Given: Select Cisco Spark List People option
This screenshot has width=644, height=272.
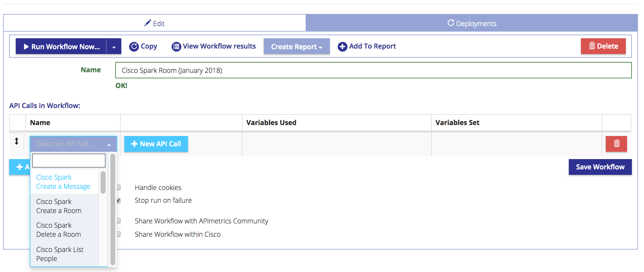Looking at the screenshot, I should 64,254.
